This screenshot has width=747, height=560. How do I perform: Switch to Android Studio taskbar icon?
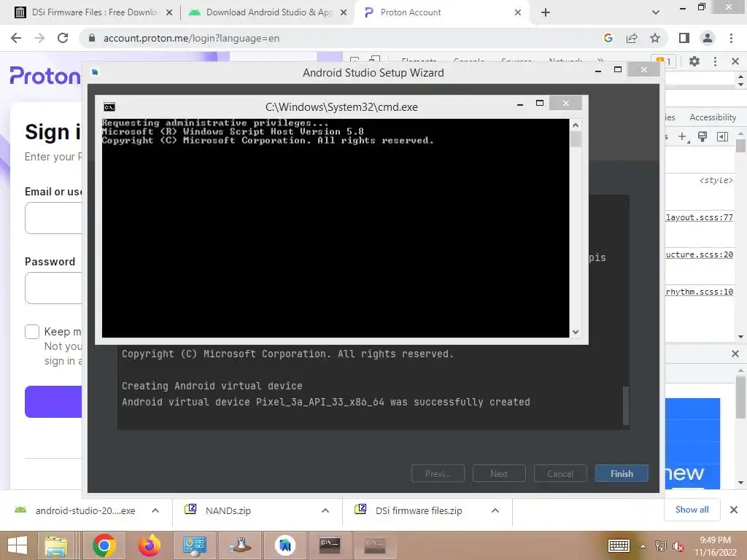(285, 545)
